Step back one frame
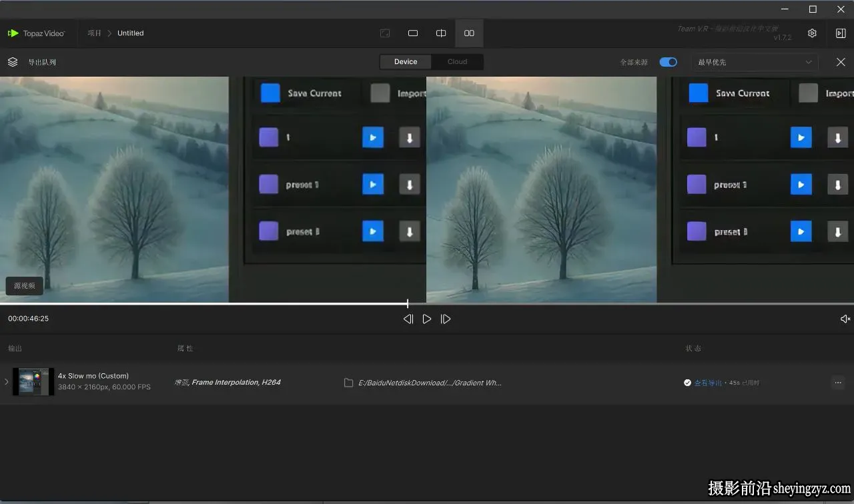The height and width of the screenshot is (504, 854). [x=408, y=319]
